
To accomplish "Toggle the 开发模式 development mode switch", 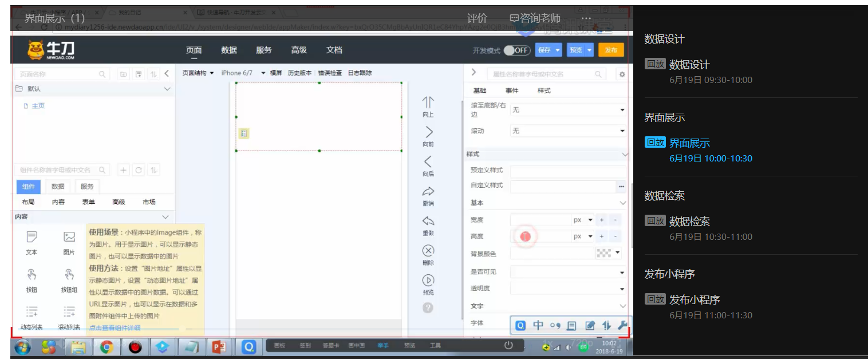I will 516,50.
